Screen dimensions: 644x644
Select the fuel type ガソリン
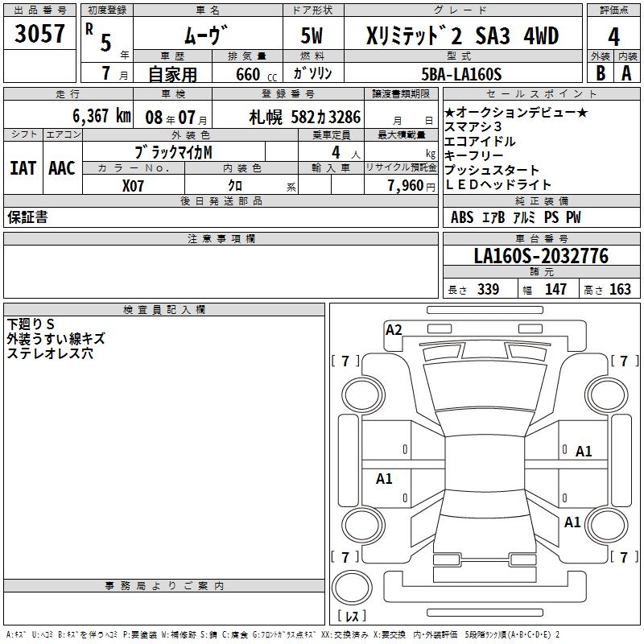point(312,73)
